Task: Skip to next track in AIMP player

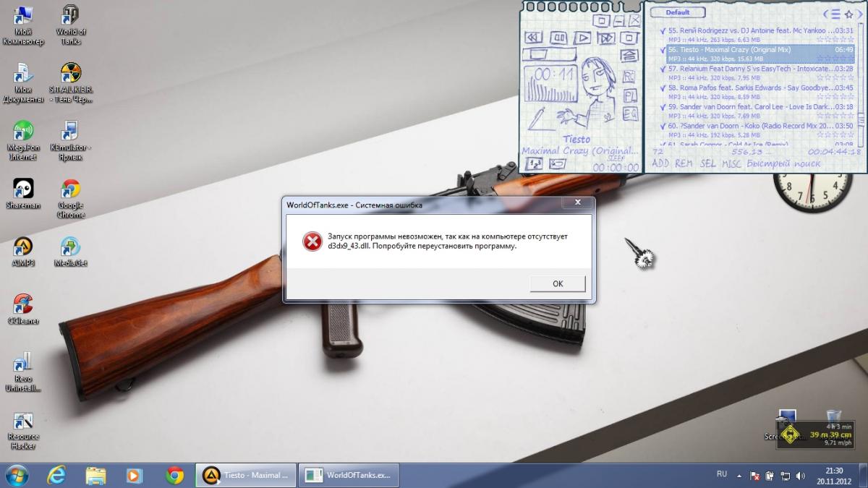Action: 606,38
